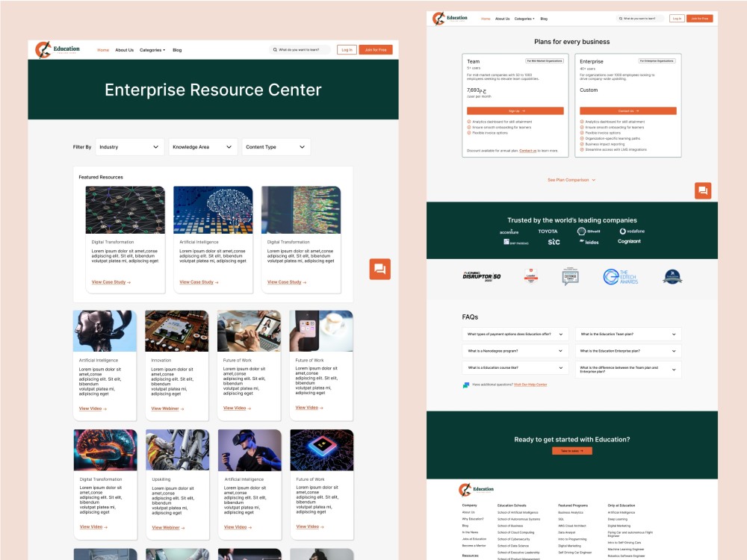Expand FAQ on Team and Enterprise plan difference
The image size is (747, 560).
click(x=628, y=370)
